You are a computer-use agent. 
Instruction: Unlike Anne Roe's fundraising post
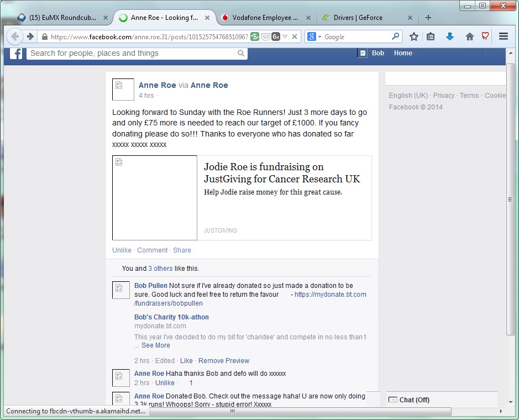(x=122, y=250)
